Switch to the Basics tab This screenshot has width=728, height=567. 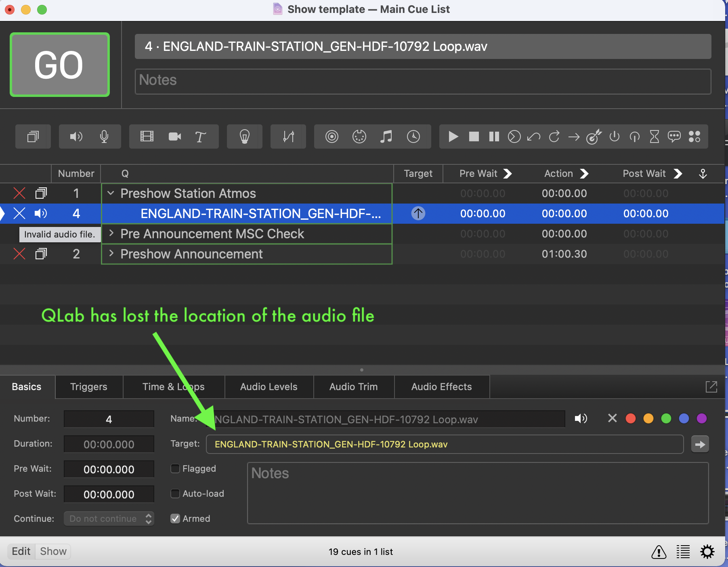(x=27, y=386)
